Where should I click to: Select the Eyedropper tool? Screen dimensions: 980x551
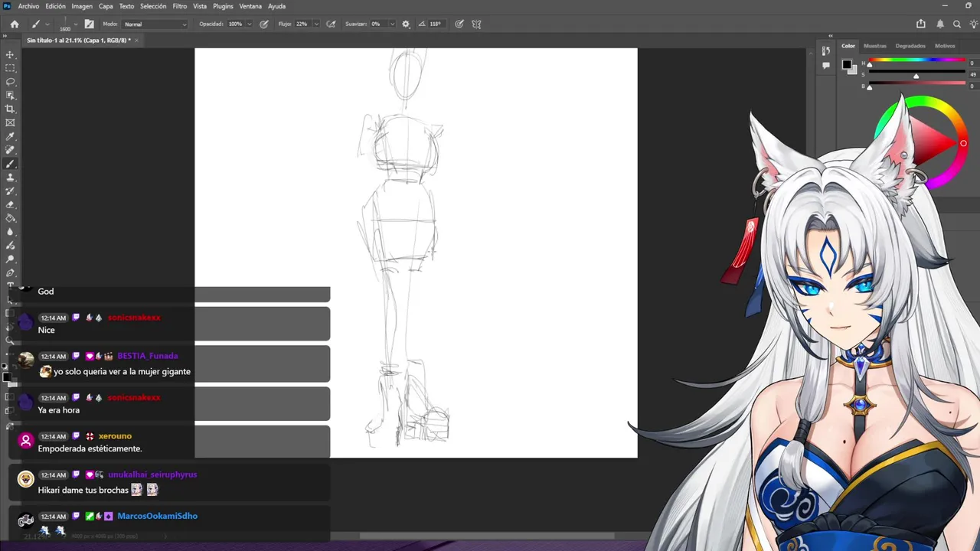point(10,137)
